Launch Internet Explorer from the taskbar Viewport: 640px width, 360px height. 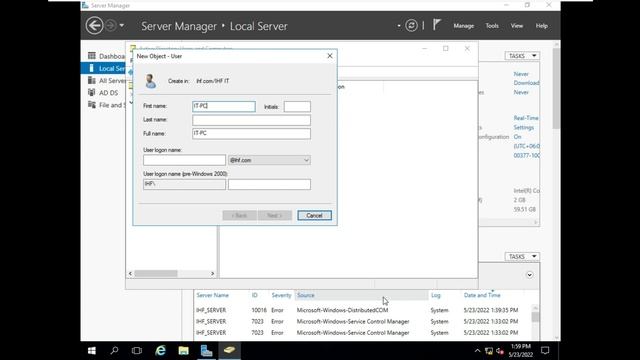160,351
